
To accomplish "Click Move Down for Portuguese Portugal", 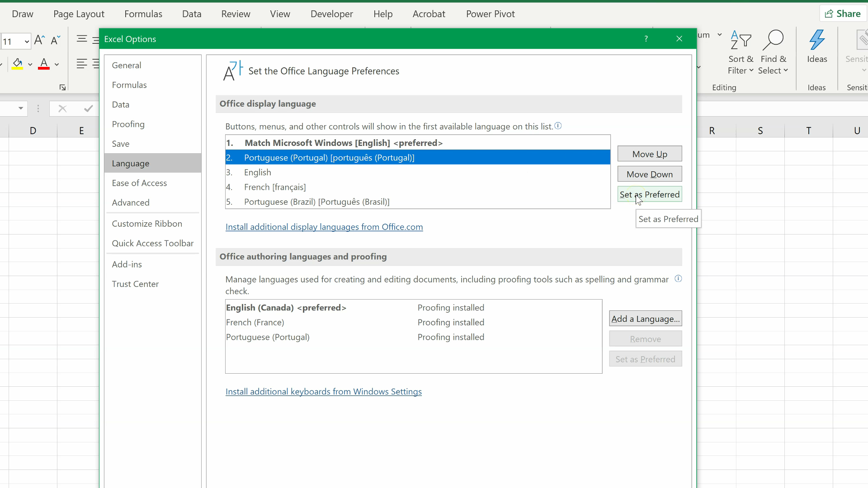I will [649, 174].
